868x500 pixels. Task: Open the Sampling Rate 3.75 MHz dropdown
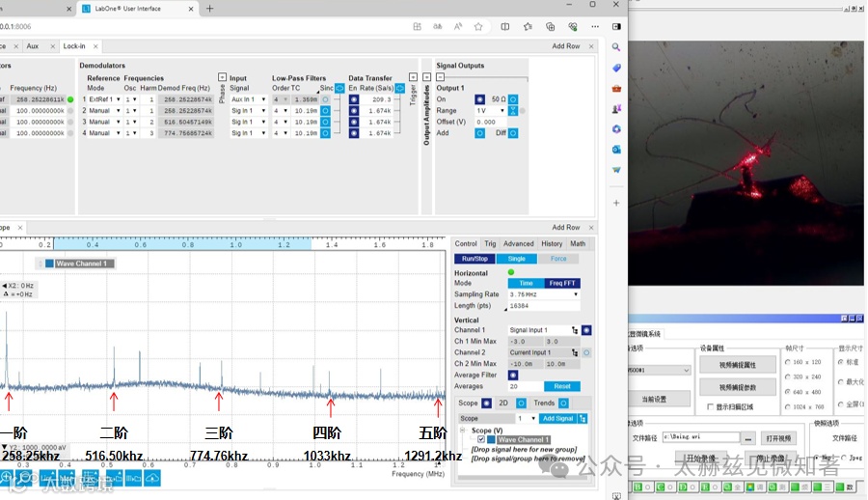[544, 294]
